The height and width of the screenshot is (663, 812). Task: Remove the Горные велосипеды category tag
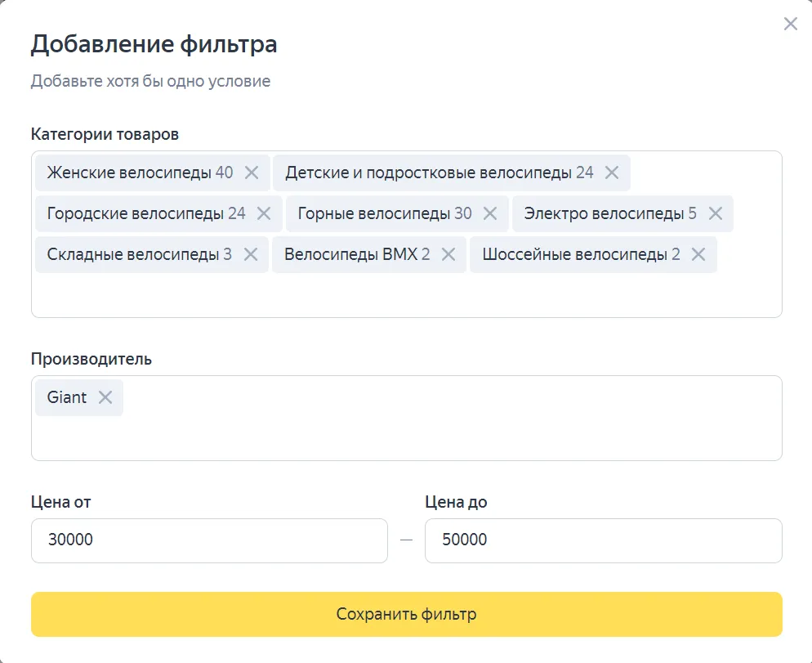490,213
